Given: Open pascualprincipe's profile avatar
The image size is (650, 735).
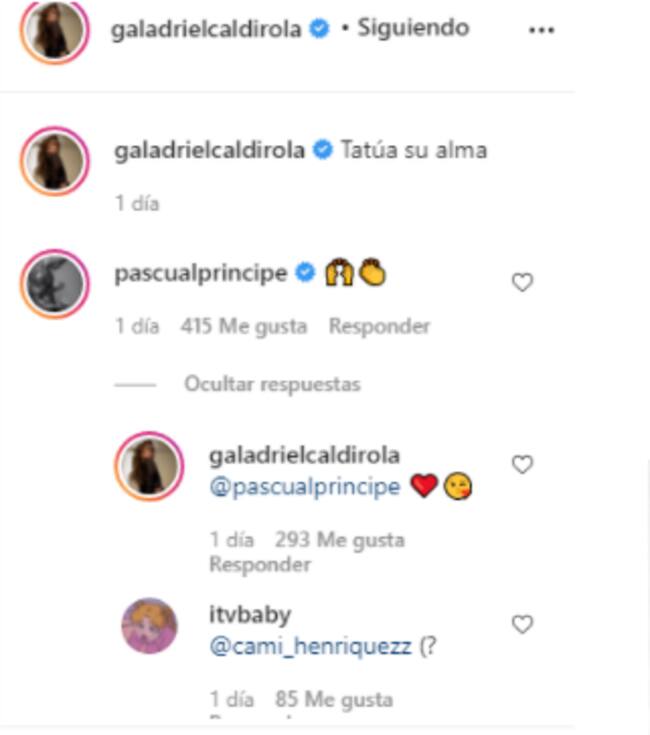Looking at the screenshot, I should pos(55,284).
